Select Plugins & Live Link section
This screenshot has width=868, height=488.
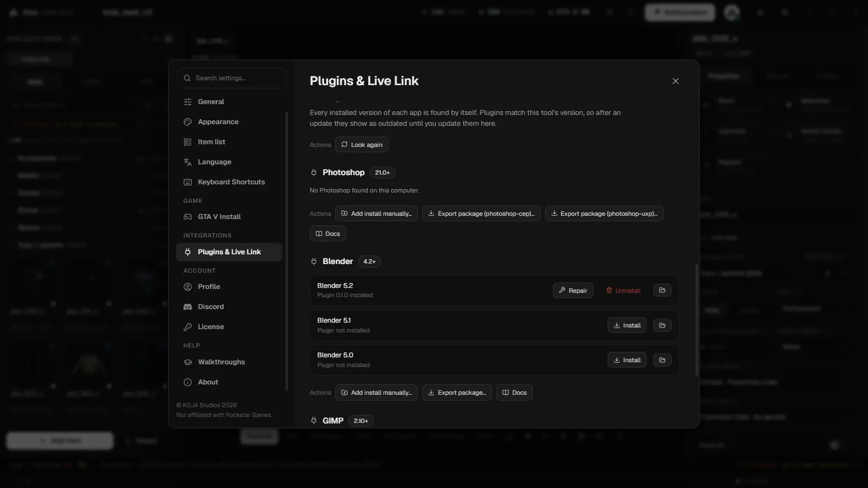(229, 252)
